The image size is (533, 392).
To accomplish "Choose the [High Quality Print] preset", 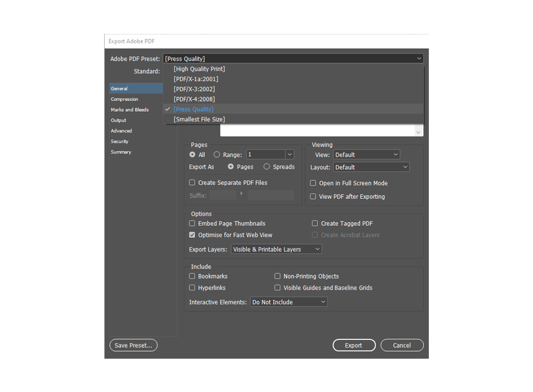I will [293, 68].
